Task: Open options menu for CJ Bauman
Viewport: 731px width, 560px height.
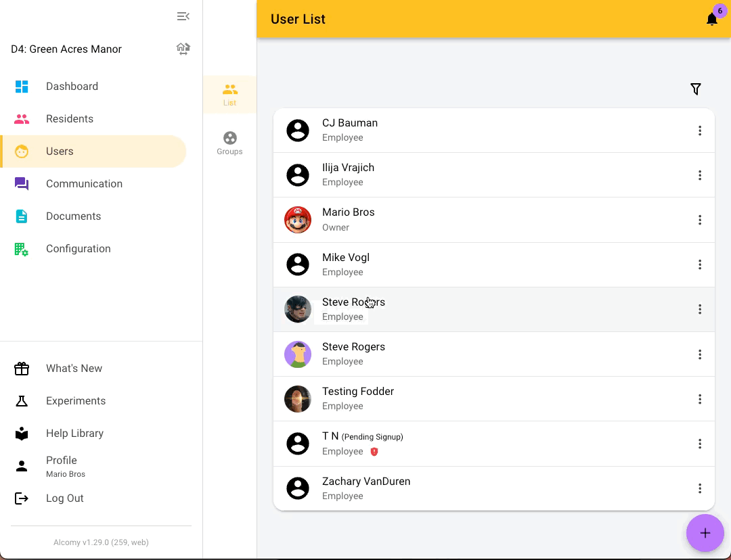Action: (700, 131)
